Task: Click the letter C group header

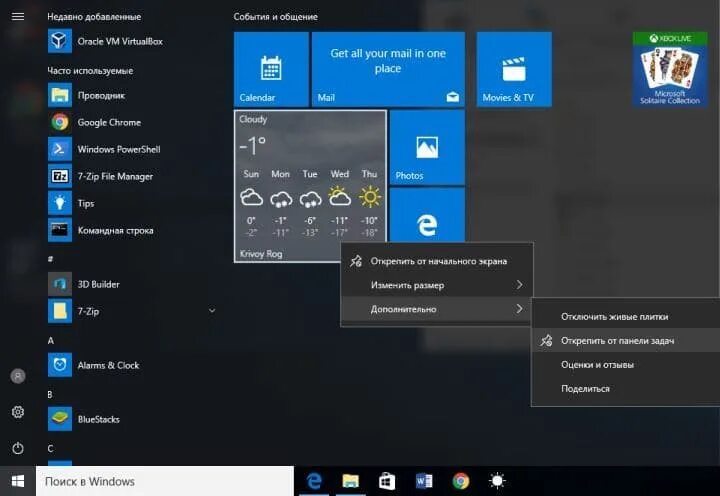Action: [51, 448]
